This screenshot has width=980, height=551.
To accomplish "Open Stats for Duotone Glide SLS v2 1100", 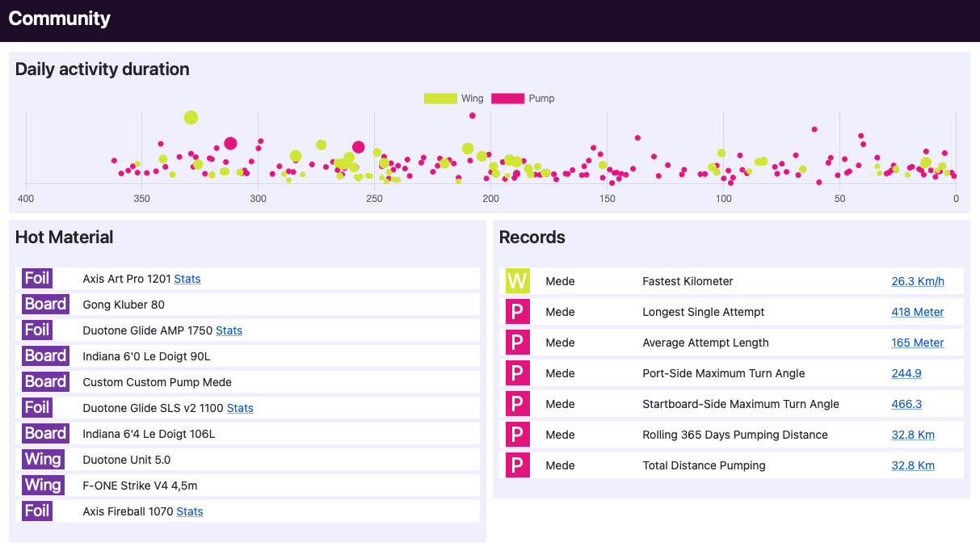I will (240, 408).
